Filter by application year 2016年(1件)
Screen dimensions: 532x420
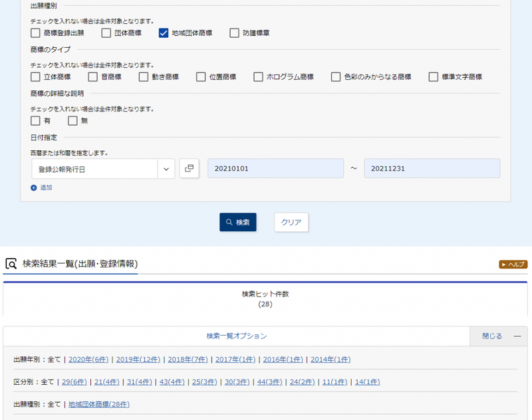(x=283, y=360)
